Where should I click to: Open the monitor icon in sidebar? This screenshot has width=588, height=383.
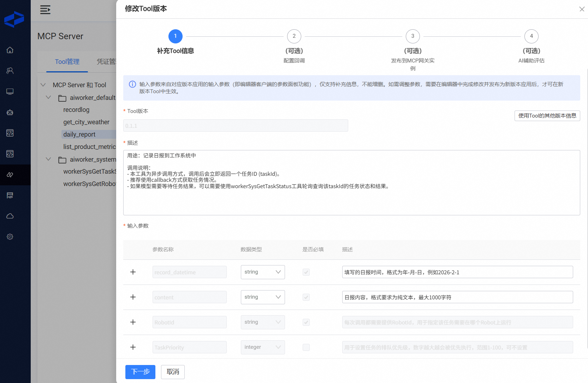[10, 91]
